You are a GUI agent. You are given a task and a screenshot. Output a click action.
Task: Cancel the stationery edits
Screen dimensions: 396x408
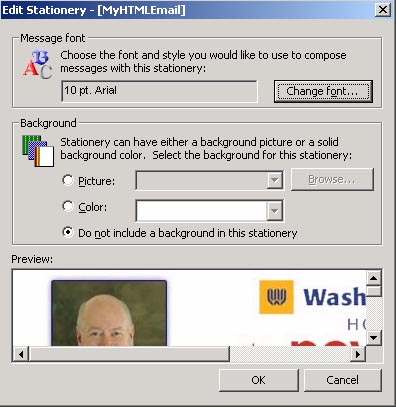[x=343, y=380]
